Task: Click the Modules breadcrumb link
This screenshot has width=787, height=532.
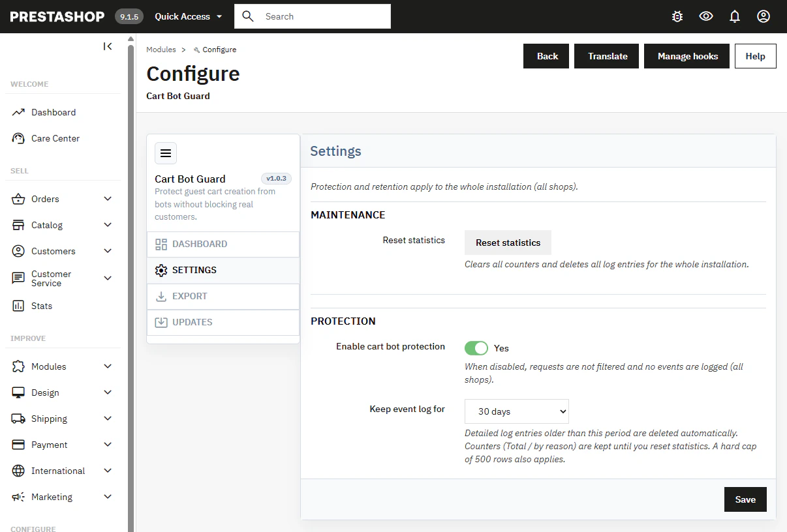Action: 161,50
